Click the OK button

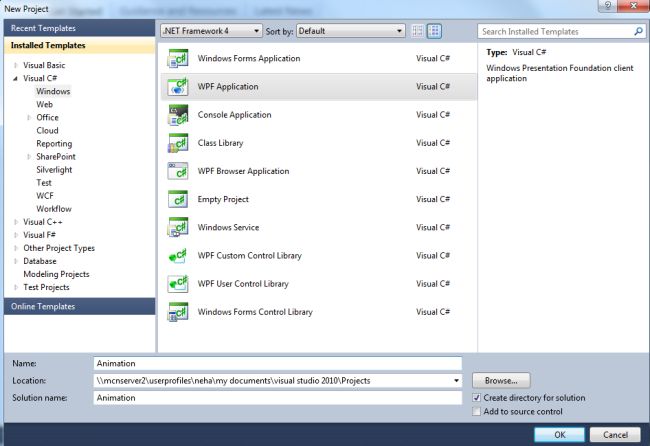click(560, 434)
